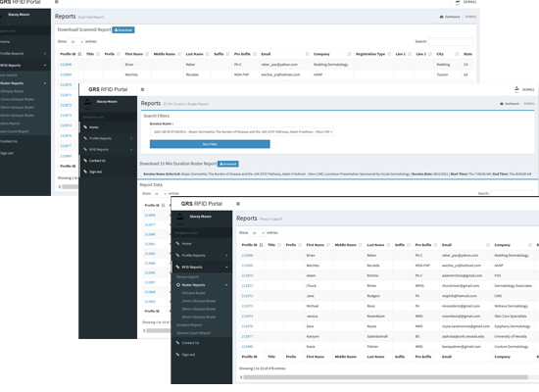
Task: Sort by Line 1 in Scanned Report table
Action: (x=410, y=54)
